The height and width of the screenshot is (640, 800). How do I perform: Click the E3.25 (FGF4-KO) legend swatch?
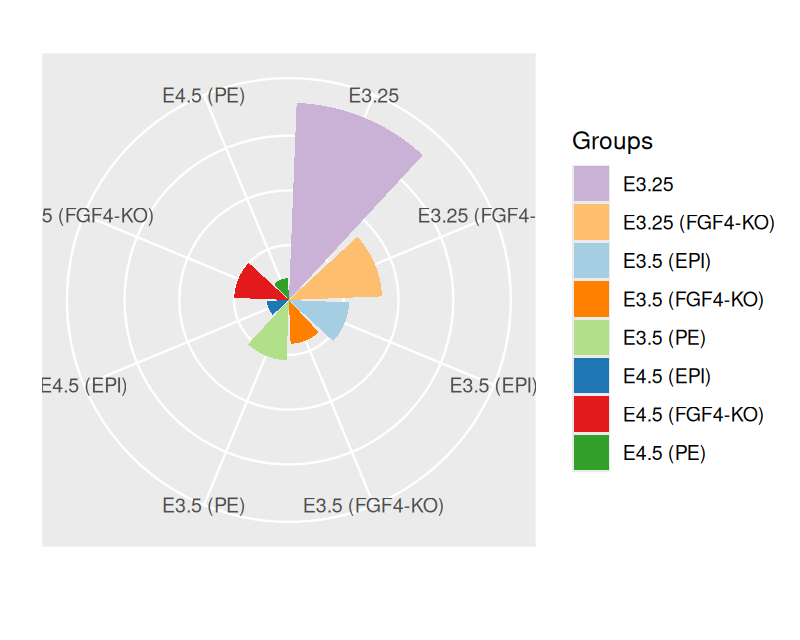590,223
